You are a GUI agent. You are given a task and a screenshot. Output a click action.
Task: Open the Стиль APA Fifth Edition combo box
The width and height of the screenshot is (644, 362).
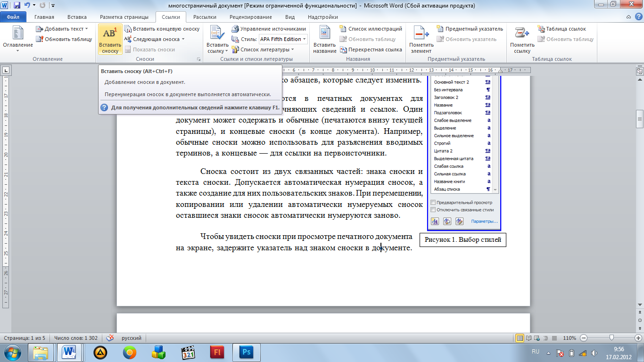pyautogui.click(x=283, y=39)
